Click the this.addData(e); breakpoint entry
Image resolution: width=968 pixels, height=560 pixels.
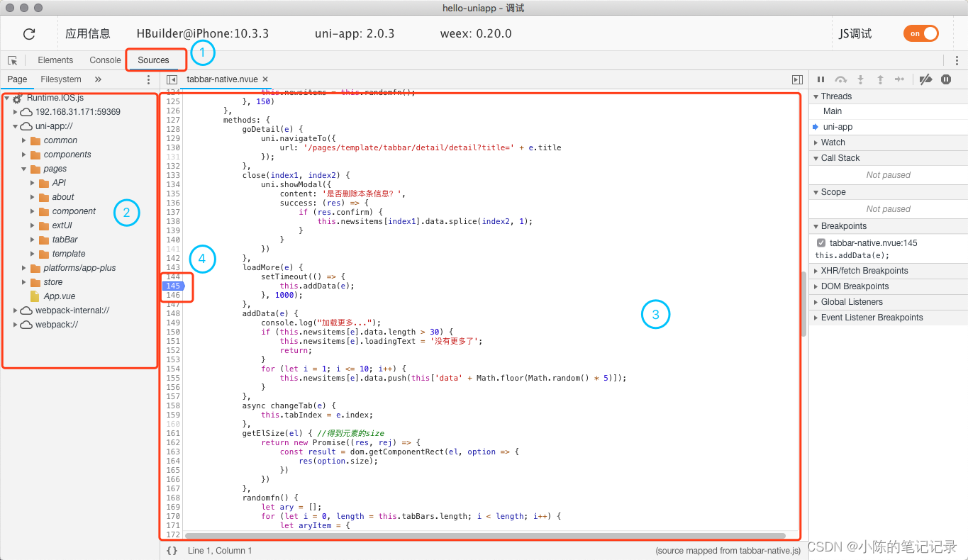852,255
